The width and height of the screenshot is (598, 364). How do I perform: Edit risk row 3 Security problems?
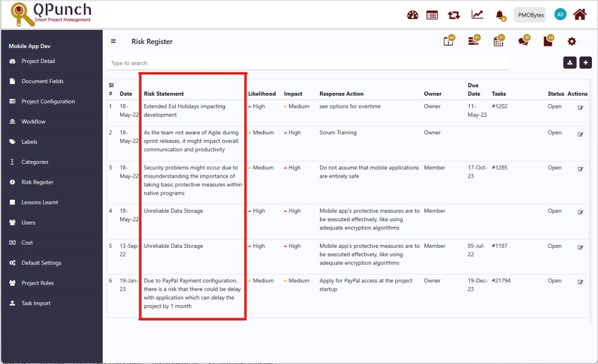(x=580, y=169)
